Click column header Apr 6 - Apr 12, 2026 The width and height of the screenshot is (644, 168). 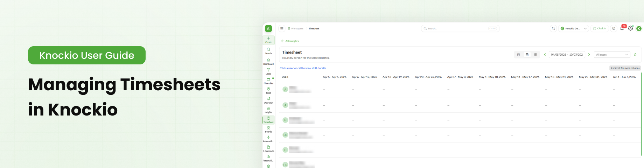tap(364, 77)
